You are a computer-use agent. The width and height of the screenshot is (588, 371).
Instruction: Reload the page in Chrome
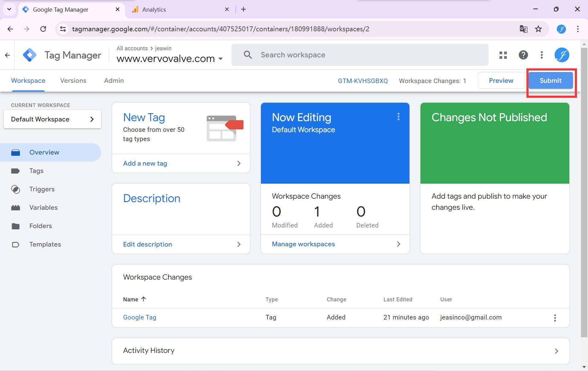pos(43,29)
